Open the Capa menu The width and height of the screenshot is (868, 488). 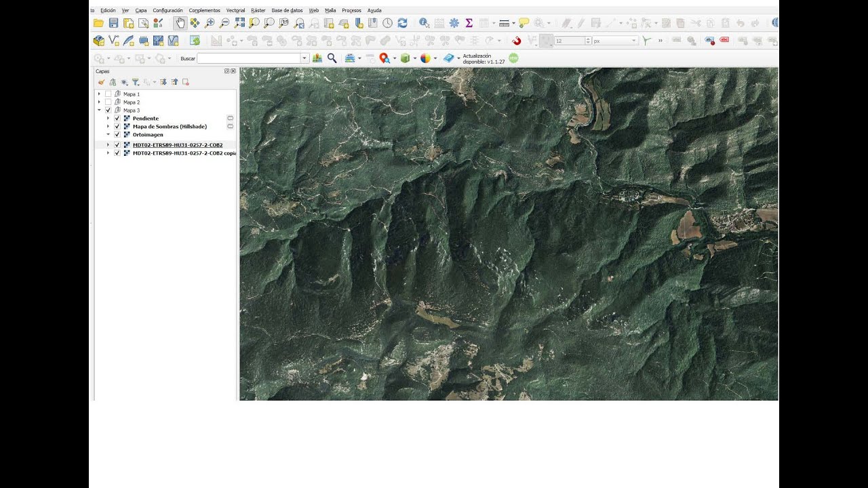click(x=141, y=10)
